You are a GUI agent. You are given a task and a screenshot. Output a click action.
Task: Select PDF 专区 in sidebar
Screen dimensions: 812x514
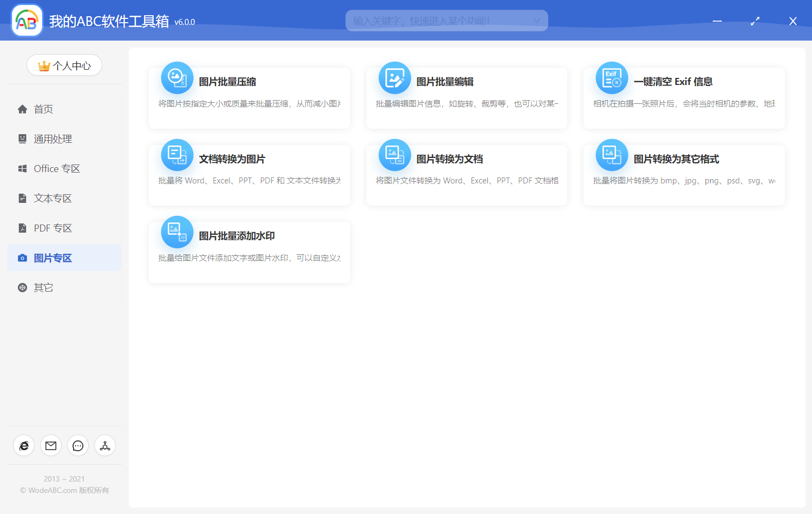(x=64, y=228)
